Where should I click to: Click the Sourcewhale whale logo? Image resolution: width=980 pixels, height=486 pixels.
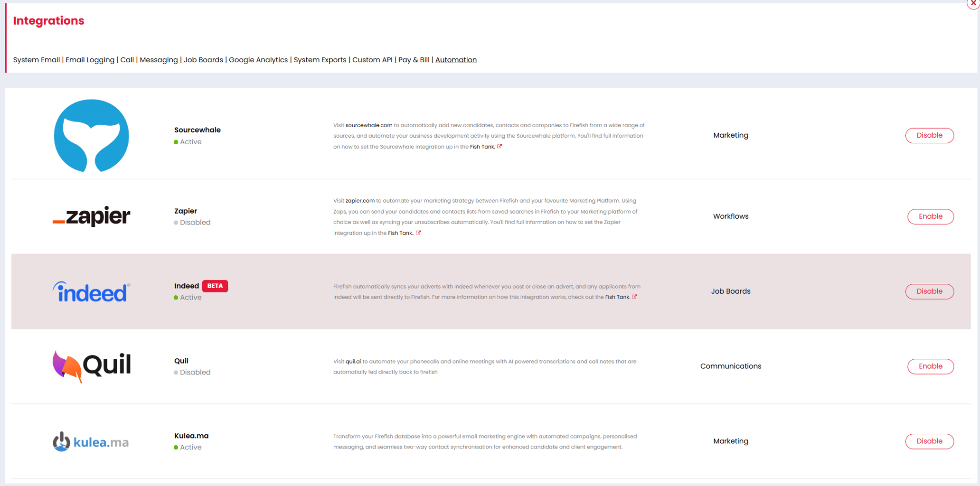[x=91, y=135]
